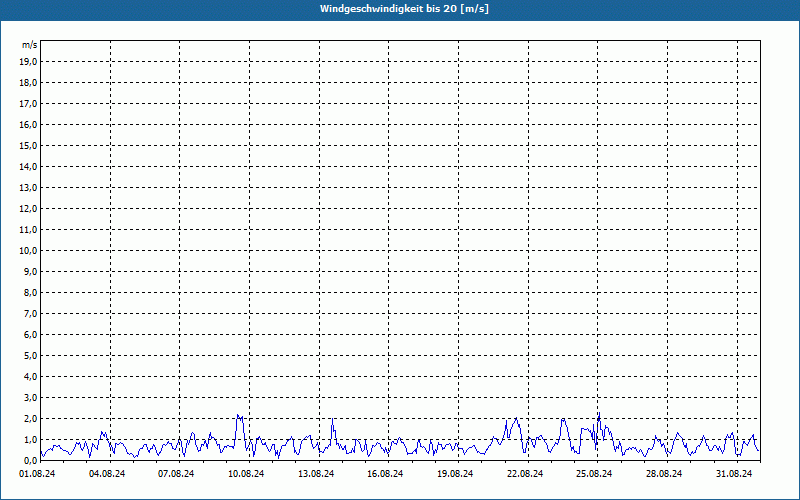Click the 13.08.24 axis date
Viewport: 800px width, 500px height.
(x=316, y=474)
